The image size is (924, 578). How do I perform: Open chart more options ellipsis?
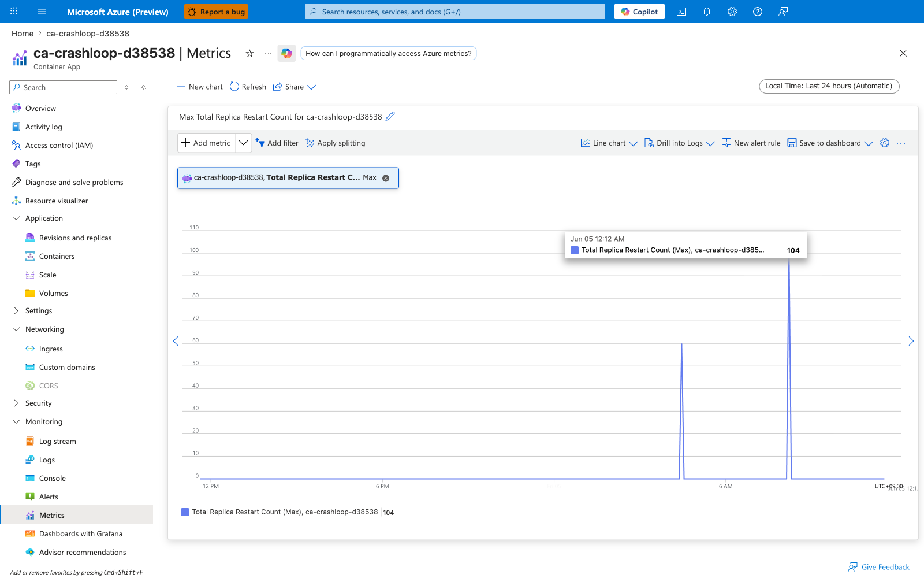click(x=901, y=143)
